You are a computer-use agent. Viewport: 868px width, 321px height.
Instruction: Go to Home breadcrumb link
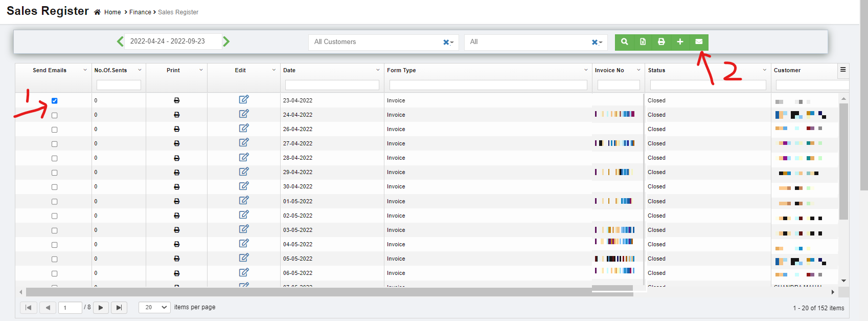112,12
